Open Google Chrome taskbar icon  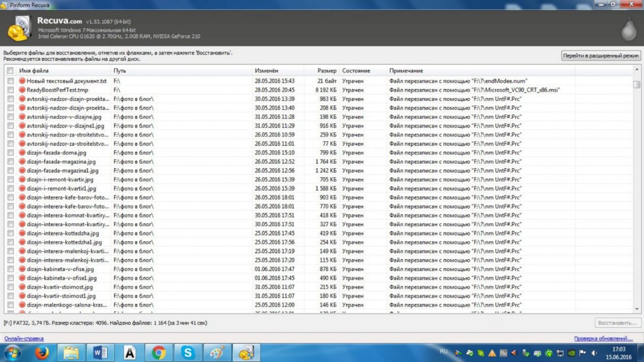158,353
